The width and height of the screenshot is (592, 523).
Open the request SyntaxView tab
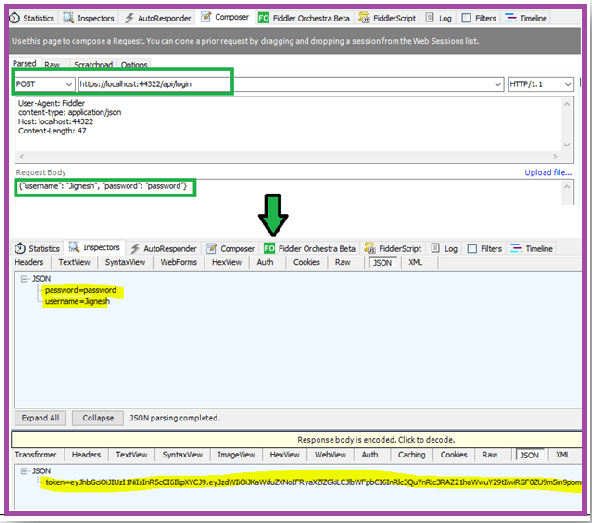coord(125,262)
